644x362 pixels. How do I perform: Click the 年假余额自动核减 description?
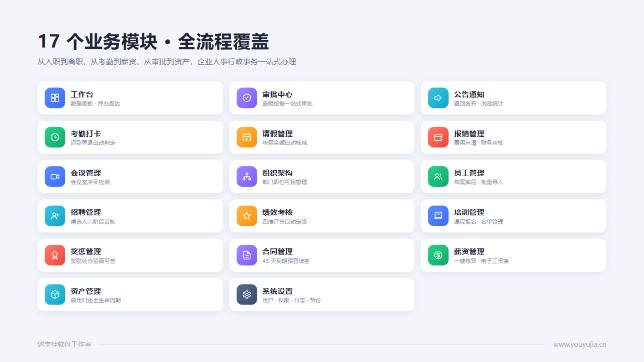(285, 143)
